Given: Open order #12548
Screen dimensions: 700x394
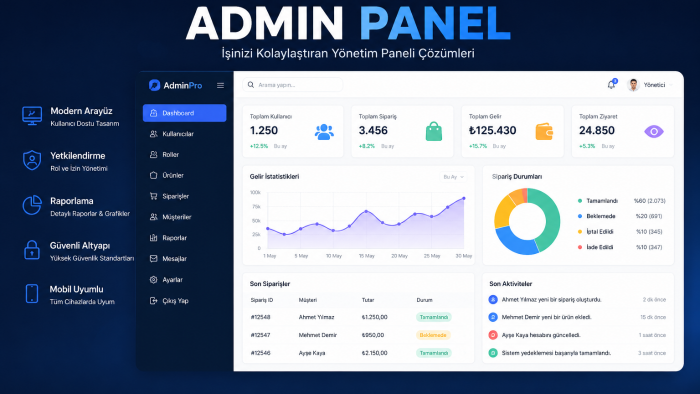Looking at the screenshot, I should (260, 317).
